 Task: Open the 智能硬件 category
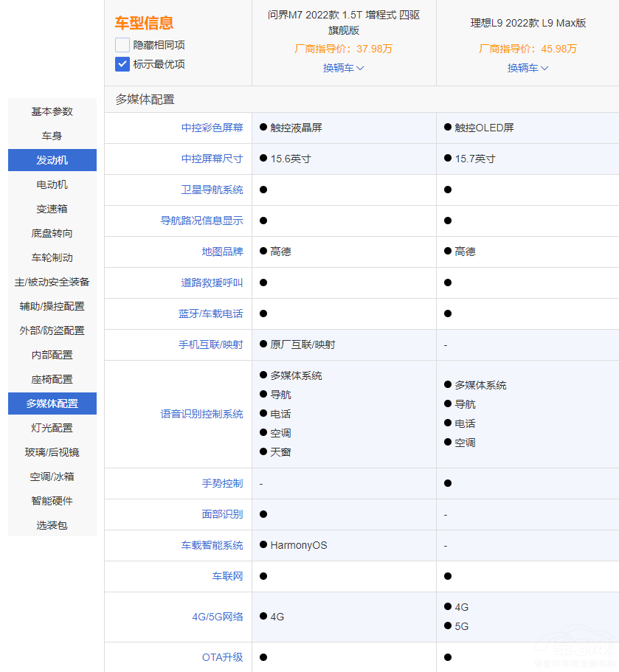[51, 501]
